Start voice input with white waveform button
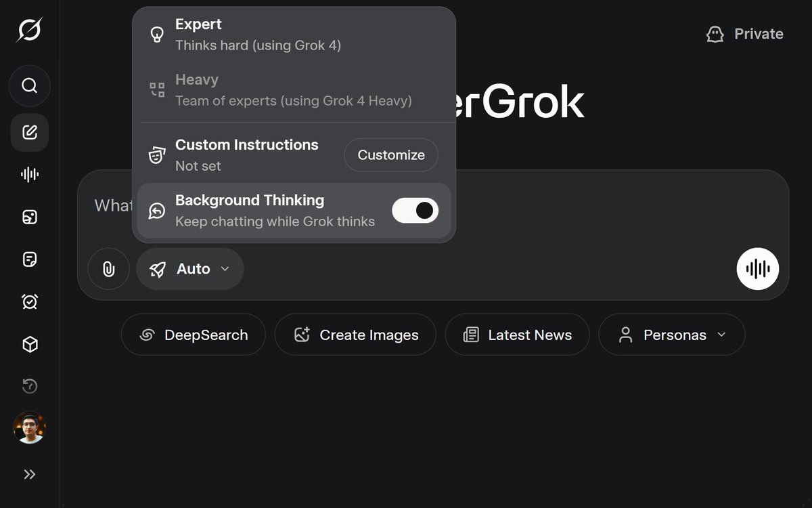Screen dimensions: 812x508 [x=758, y=269]
